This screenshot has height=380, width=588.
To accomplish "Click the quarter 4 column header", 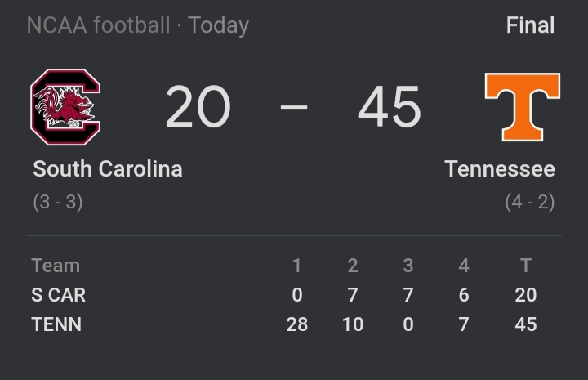I will tap(464, 265).
